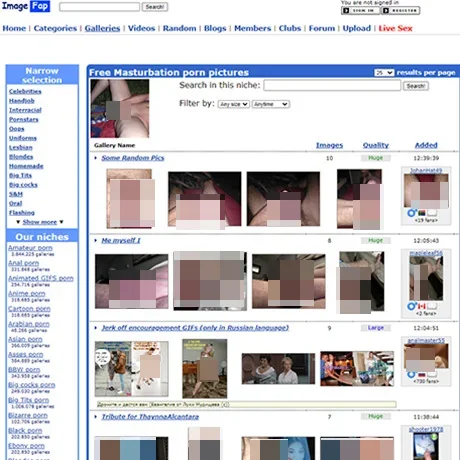460x460 pixels.
Task: Select Lesbian in Narrow selection
Action: click(21, 147)
